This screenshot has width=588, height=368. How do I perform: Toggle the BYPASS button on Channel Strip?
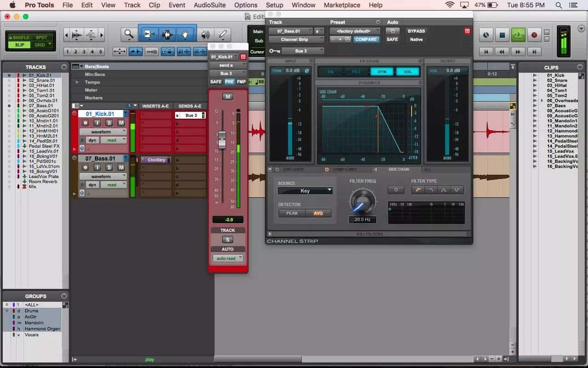tap(416, 31)
